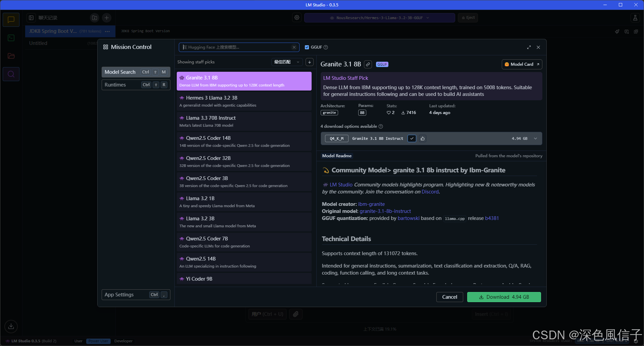This screenshot has height=346, width=644.
Task: Open ibm-granite creator link
Action: [371, 204]
